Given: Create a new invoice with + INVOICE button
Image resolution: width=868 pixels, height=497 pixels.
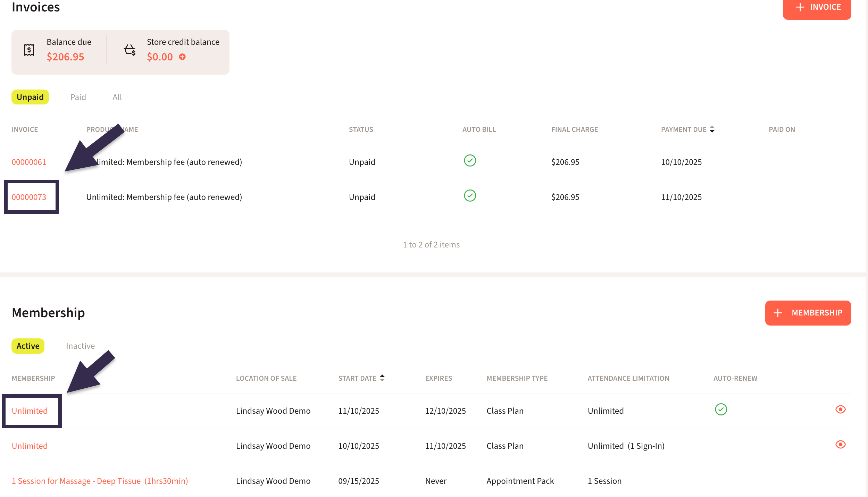Looking at the screenshot, I should pos(817,8).
